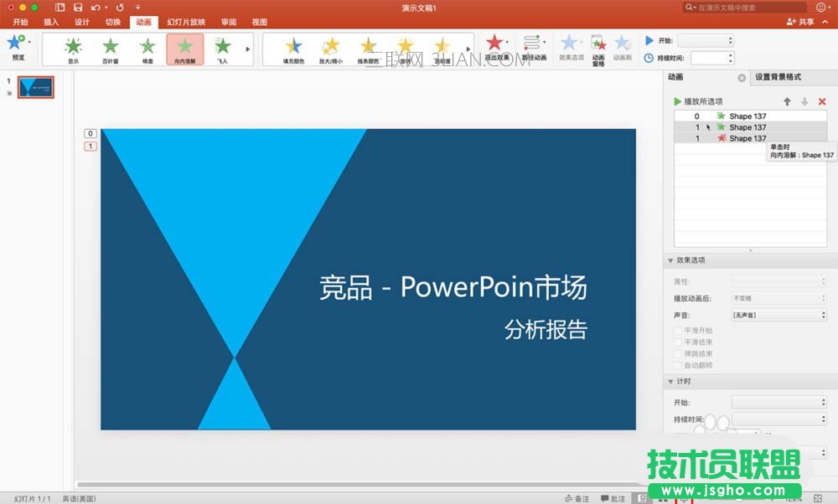This screenshot has height=504, width=838.
Task: Open the customize quick access toolbar arrow
Action: (x=138, y=8)
